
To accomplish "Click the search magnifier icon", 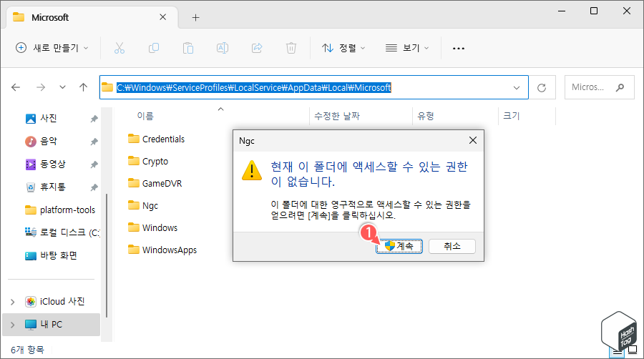I will [x=620, y=87].
